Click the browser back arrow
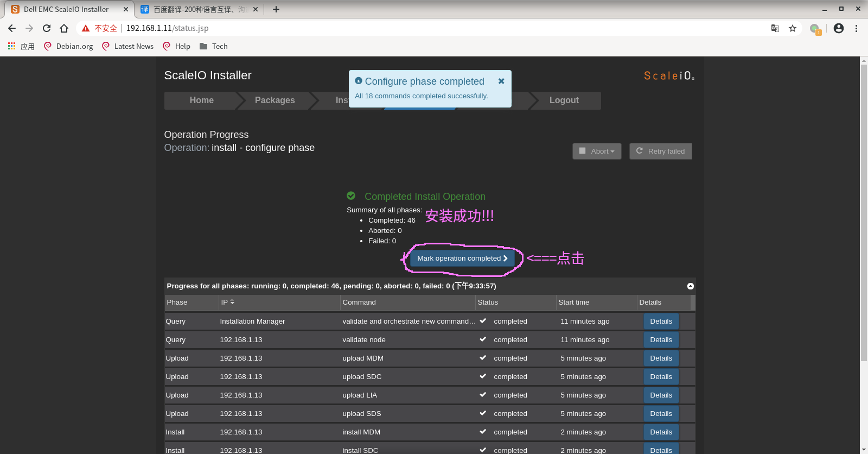 (x=12, y=28)
